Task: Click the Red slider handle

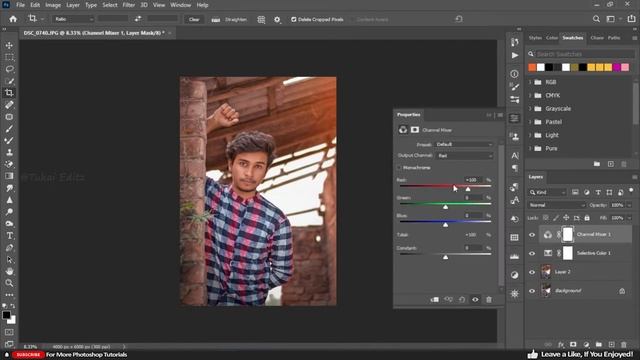Action: tap(468, 189)
